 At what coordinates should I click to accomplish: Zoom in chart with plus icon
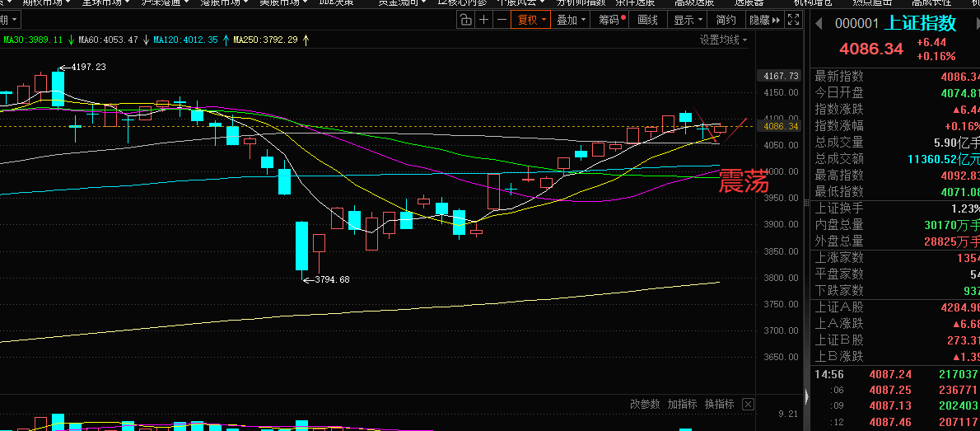(483, 20)
